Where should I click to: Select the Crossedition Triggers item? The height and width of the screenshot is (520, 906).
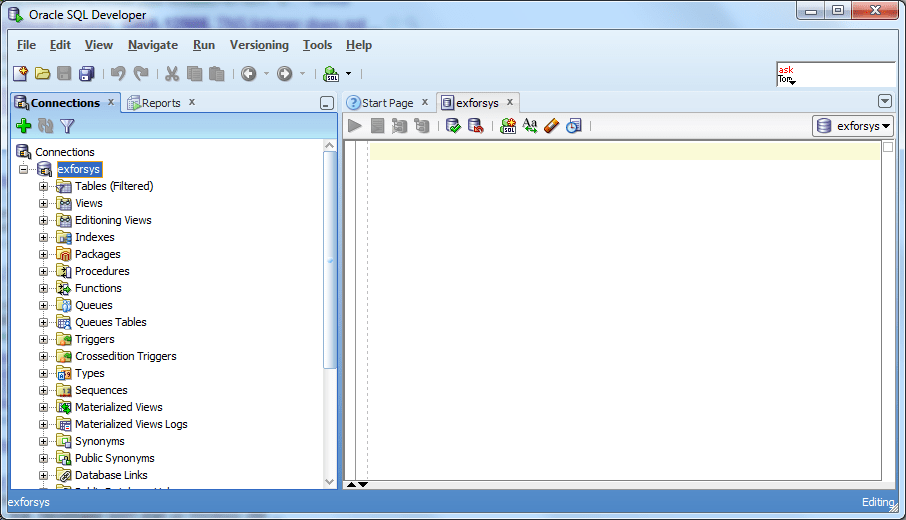[125, 356]
